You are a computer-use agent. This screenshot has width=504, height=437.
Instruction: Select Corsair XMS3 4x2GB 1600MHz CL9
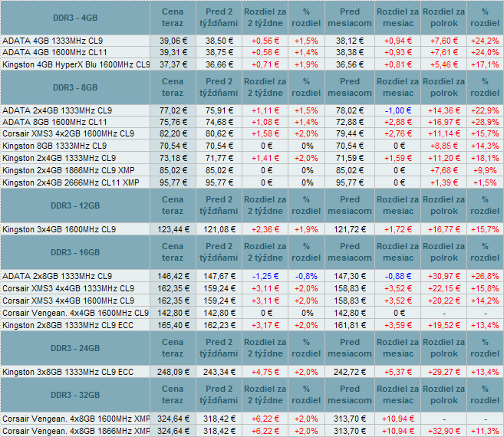(68, 133)
